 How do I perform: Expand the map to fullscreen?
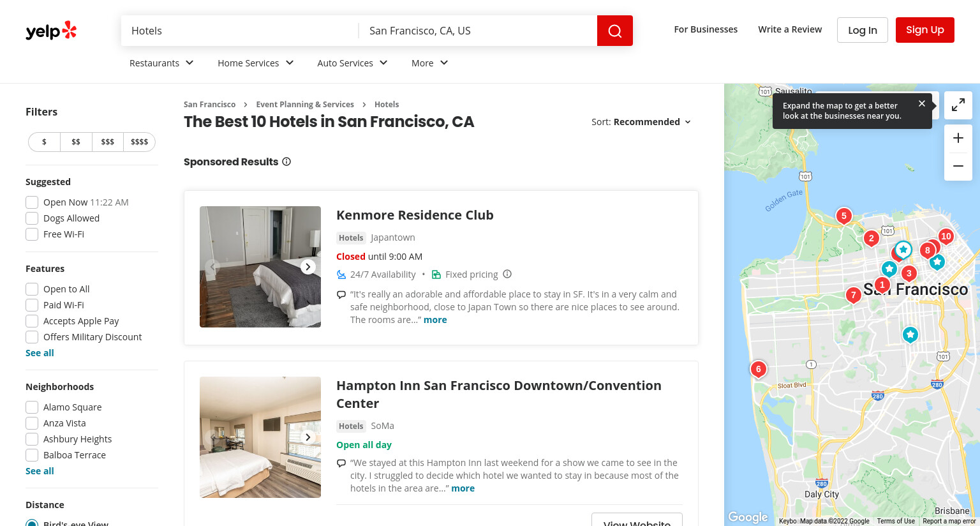[x=958, y=105]
